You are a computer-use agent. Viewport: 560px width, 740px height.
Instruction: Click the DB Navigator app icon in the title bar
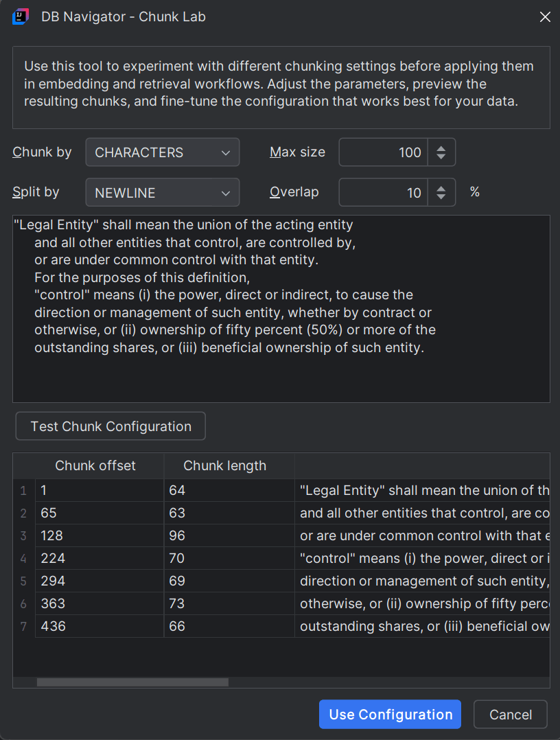(21, 16)
